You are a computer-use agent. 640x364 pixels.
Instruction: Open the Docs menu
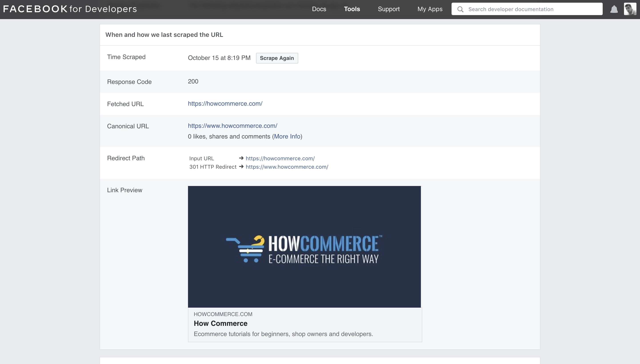click(x=319, y=9)
